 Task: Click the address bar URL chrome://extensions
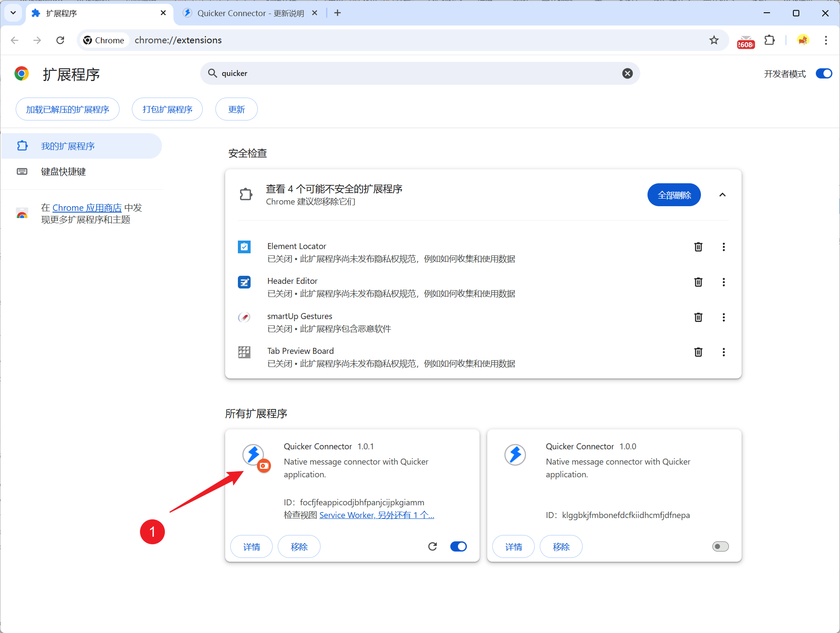pos(178,40)
